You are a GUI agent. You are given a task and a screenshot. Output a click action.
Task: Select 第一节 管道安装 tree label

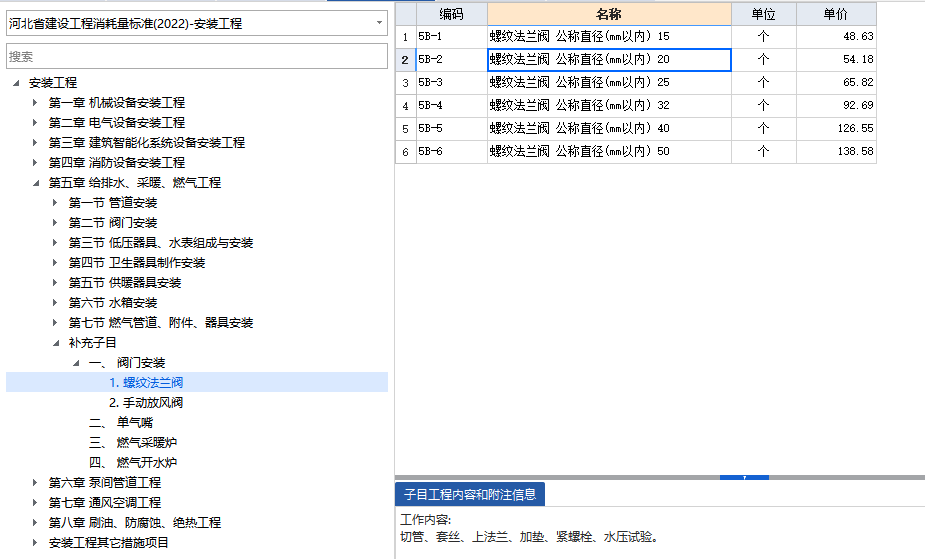tap(113, 203)
